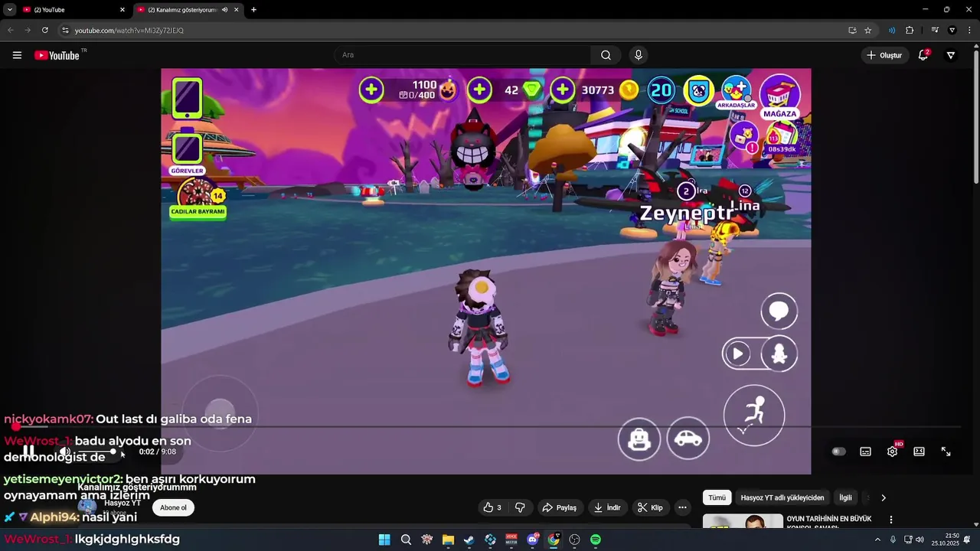Toggle the autoplay switch in player
The width and height of the screenshot is (980, 551).
(838, 452)
